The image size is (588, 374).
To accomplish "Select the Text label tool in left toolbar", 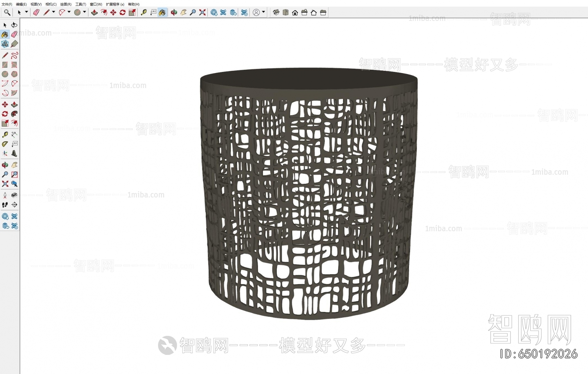I will click(14, 144).
